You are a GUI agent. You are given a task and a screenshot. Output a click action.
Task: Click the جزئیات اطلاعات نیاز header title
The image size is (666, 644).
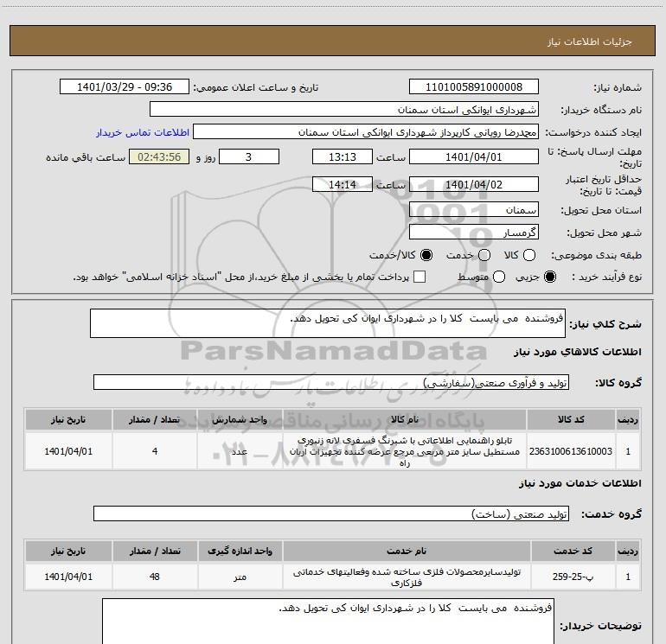(x=590, y=41)
